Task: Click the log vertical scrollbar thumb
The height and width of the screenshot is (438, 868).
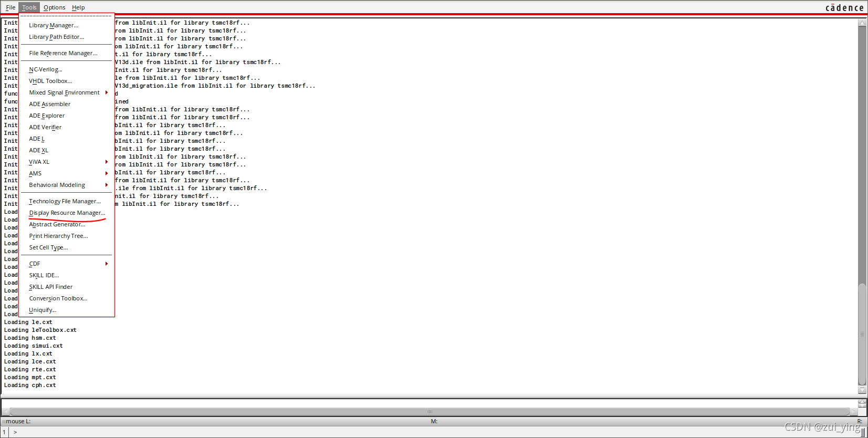Action: [862, 334]
